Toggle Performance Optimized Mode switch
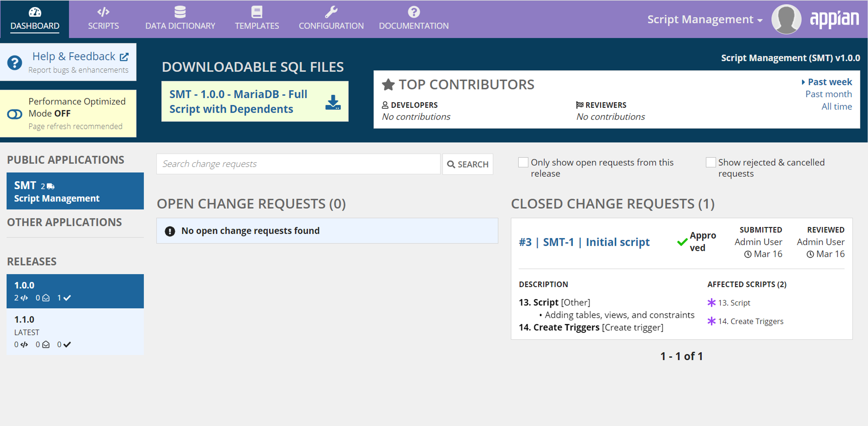 click(15, 114)
